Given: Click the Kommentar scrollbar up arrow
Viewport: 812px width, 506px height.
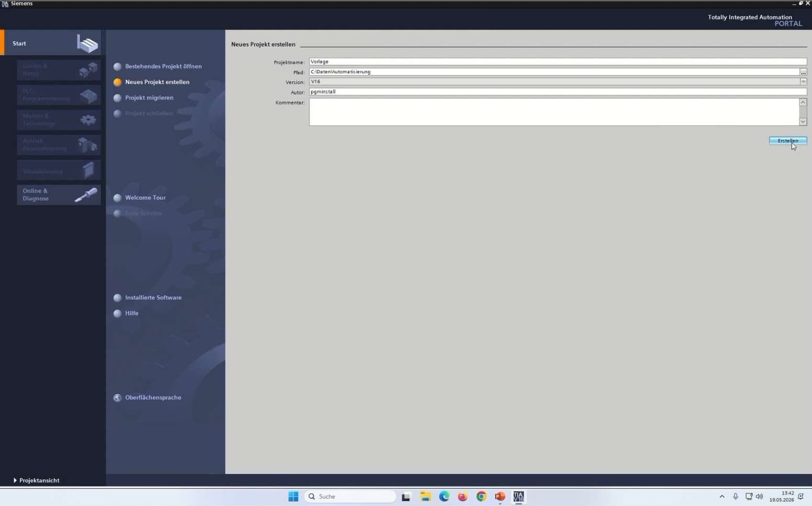Looking at the screenshot, I should coord(803,102).
